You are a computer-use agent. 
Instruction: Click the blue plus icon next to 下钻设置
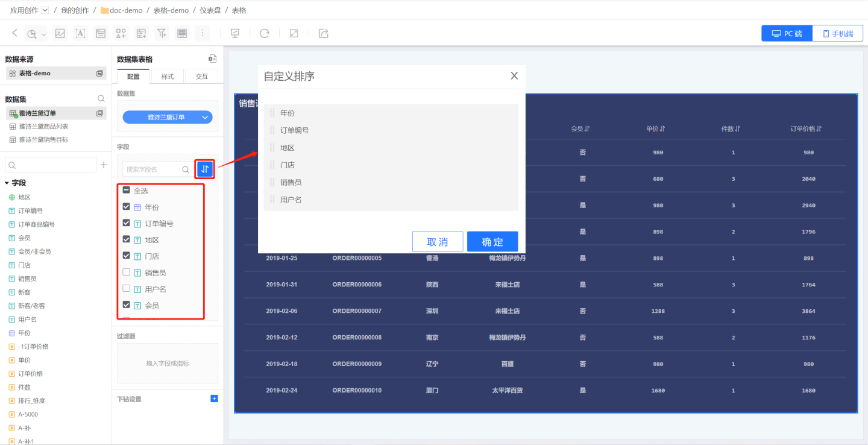pyautogui.click(x=214, y=399)
